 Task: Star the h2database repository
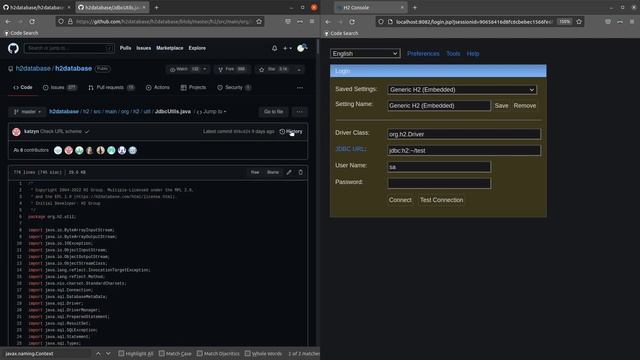click(273, 69)
